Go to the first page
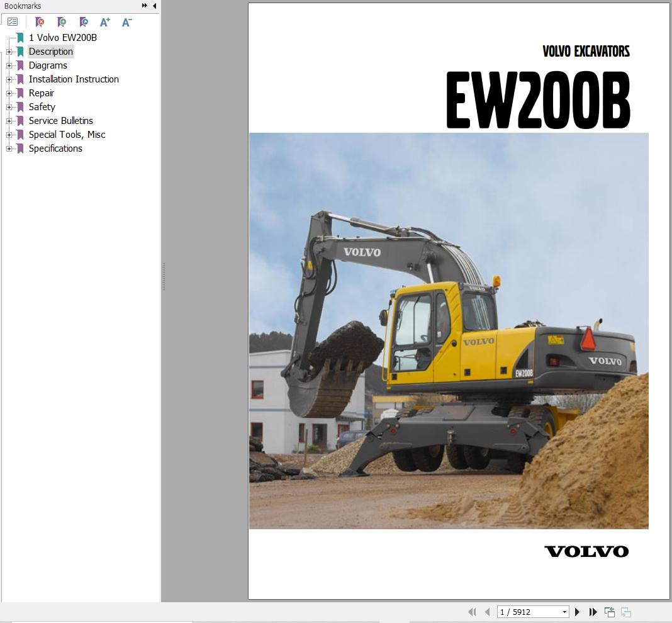 point(472,612)
